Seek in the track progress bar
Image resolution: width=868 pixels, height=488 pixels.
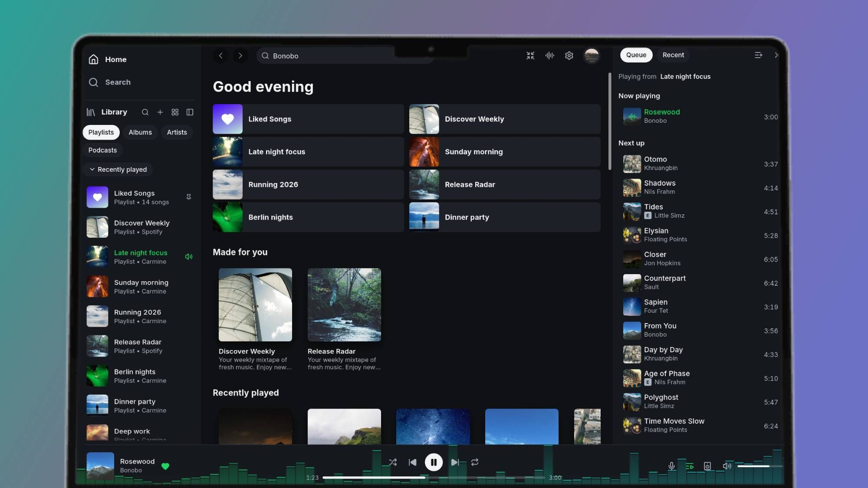coord(434,478)
